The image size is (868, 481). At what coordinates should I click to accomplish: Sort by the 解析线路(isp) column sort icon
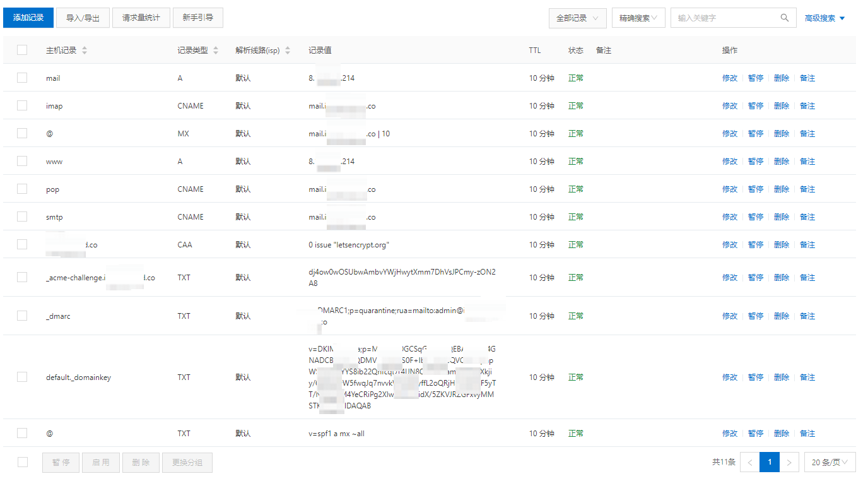coord(288,50)
